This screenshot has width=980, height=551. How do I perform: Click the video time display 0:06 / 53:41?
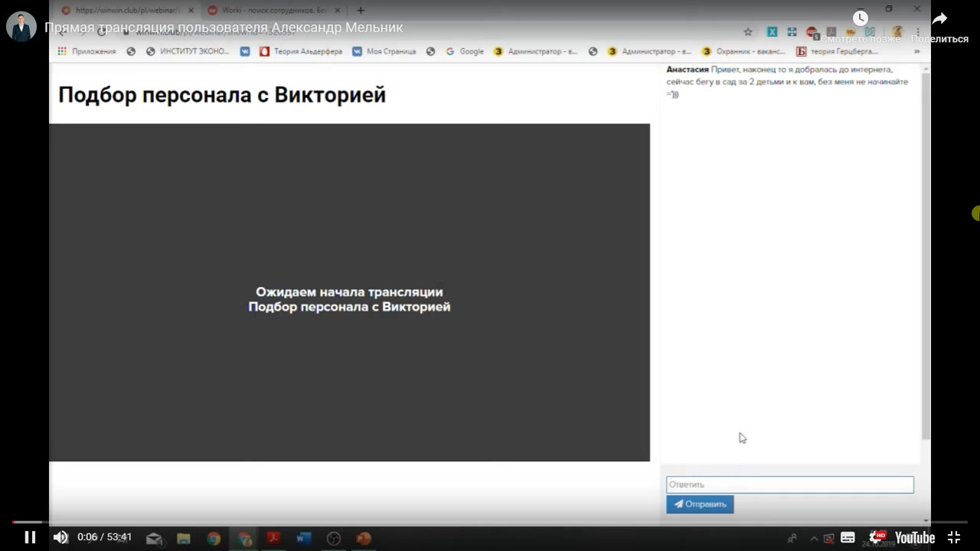point(104,537)
